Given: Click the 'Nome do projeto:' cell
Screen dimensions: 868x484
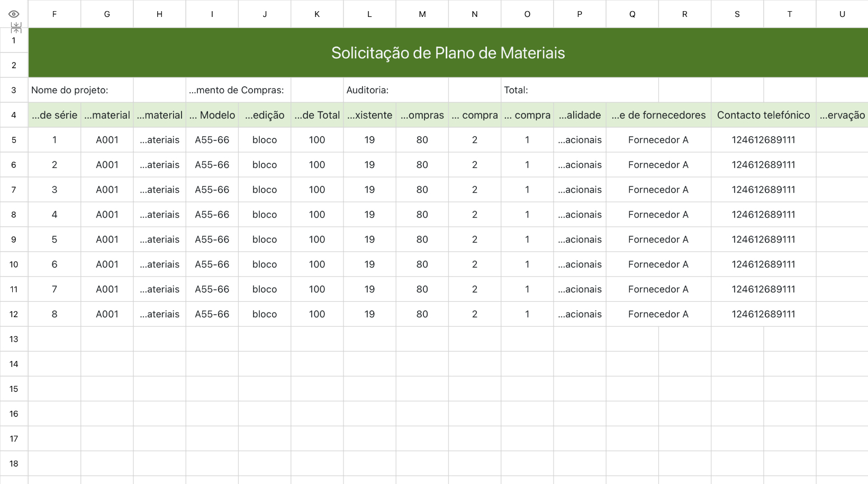Looking at the screenshot, I should (80, 90).
